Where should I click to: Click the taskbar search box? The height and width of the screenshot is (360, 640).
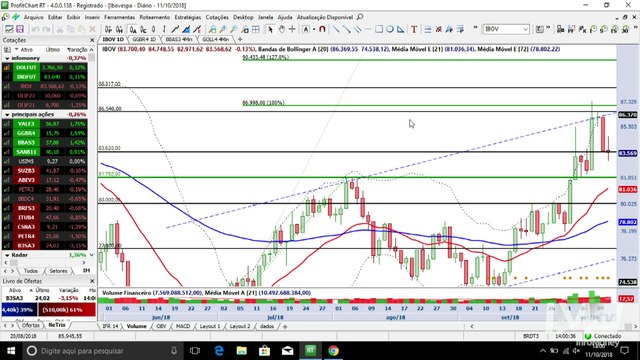(104, 351)
